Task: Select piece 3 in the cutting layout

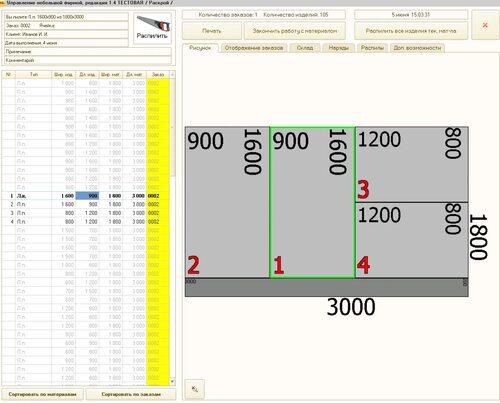Action: 412,164
